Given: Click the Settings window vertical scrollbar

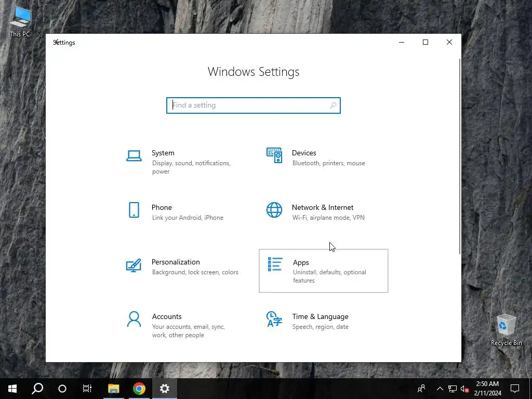Looking at the screenshot, I should (460, 156).
